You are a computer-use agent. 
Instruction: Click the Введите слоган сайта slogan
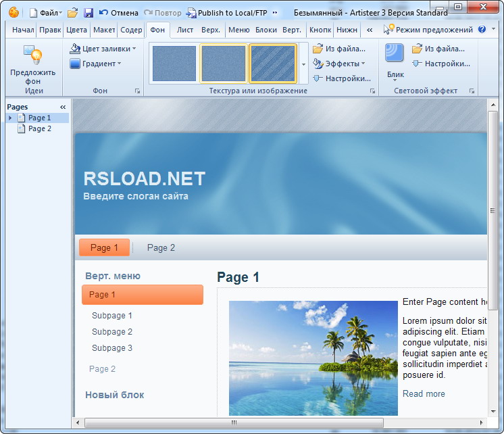[136, 196]
